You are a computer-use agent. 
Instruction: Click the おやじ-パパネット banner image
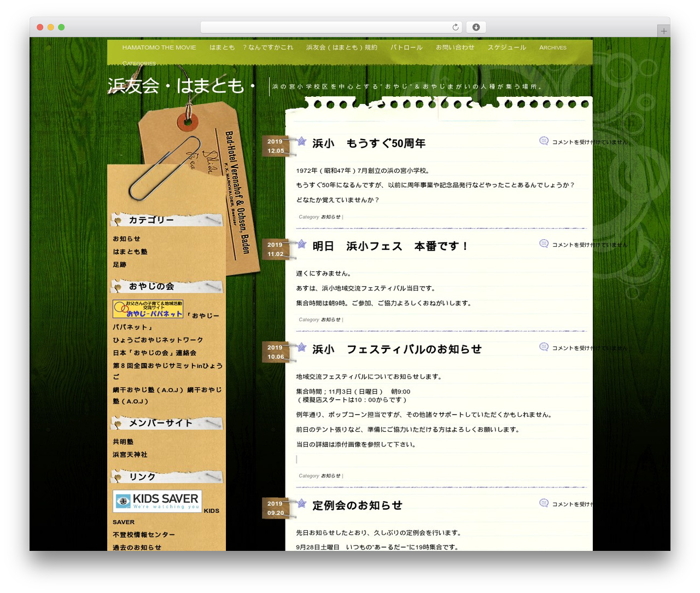tap(148, 309)
